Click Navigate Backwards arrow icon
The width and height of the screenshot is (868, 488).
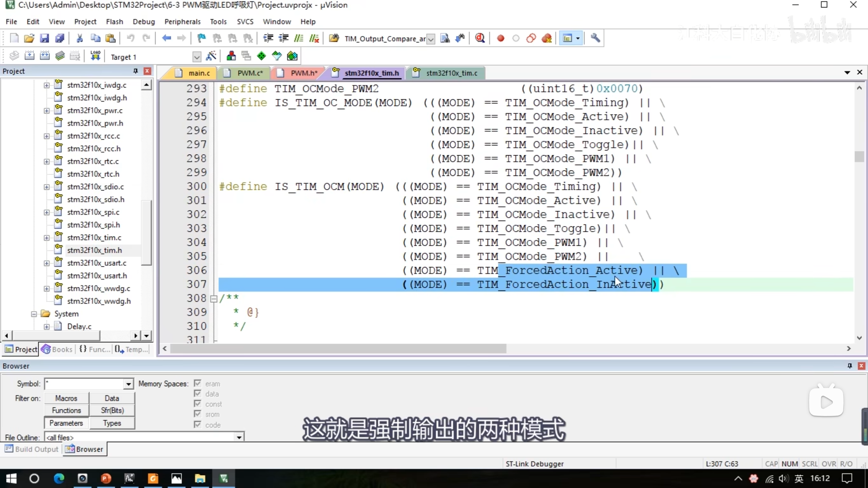coord(166,38)
